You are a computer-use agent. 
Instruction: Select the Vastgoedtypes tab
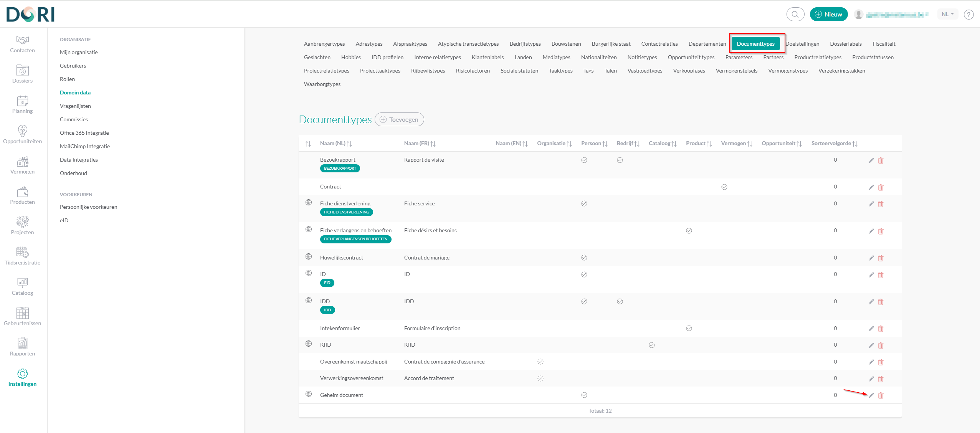pyautogui.click(x=645, y=71)
